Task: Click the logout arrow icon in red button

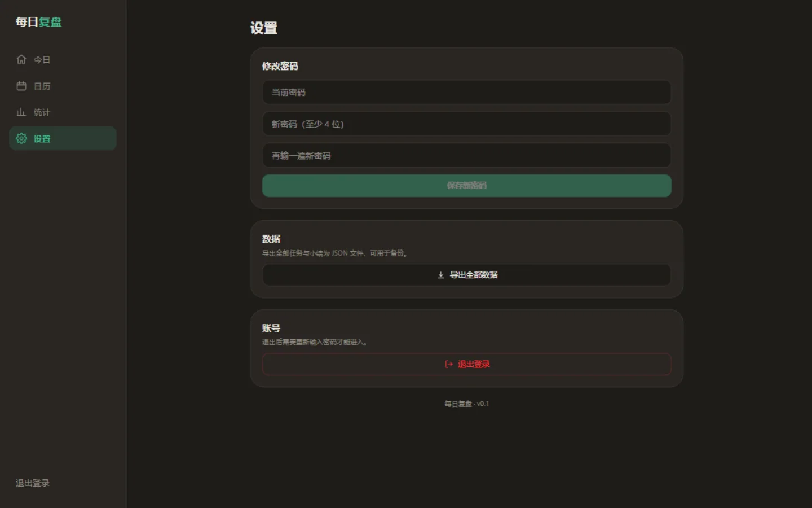Action: coord(449,364)
